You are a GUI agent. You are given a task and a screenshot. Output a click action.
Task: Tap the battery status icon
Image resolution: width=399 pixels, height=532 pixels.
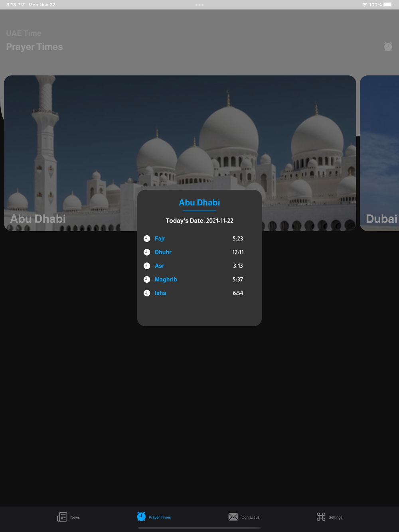click(388, 5)
